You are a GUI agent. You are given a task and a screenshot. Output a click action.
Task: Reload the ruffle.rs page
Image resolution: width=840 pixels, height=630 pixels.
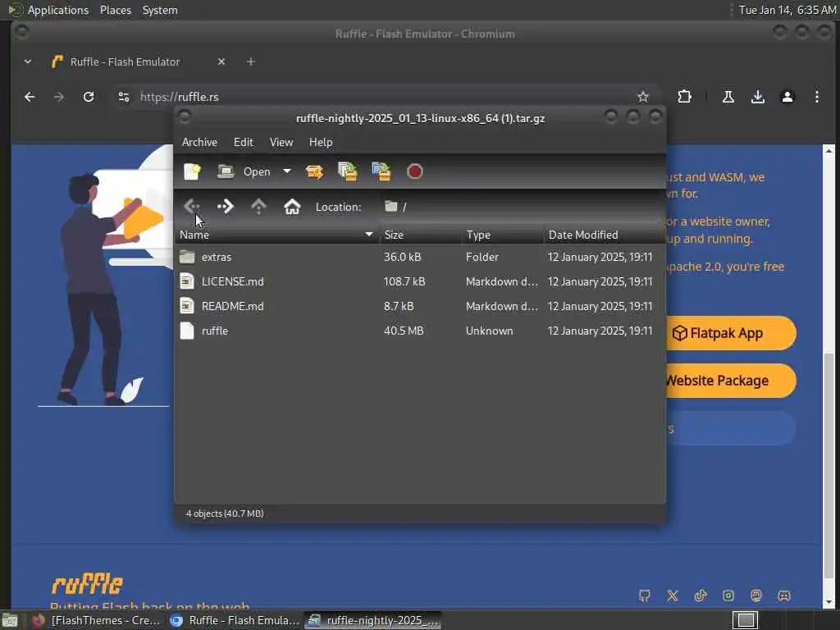[x=89, y=97]
